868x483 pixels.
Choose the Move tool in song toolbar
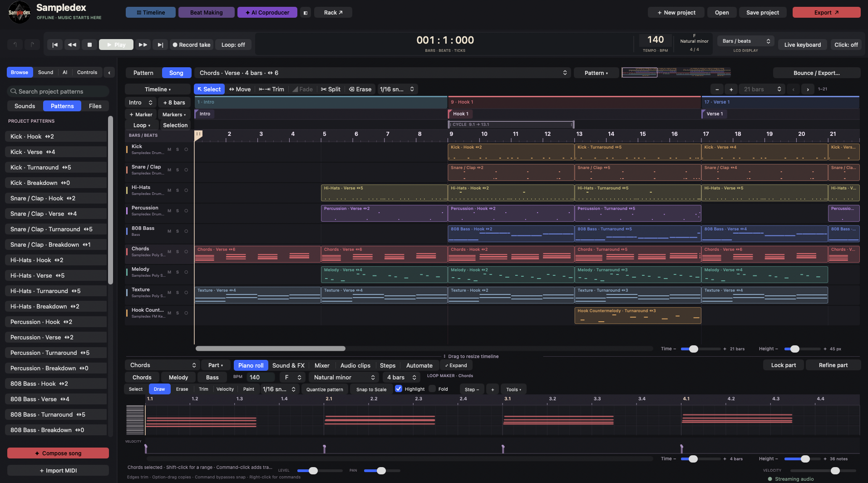pos(240,89)
